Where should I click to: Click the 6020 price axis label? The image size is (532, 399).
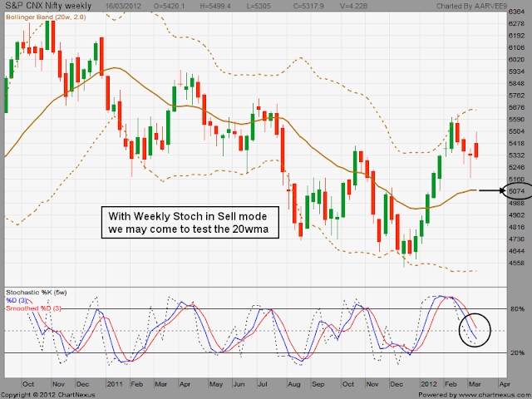(x=516, y=60)
